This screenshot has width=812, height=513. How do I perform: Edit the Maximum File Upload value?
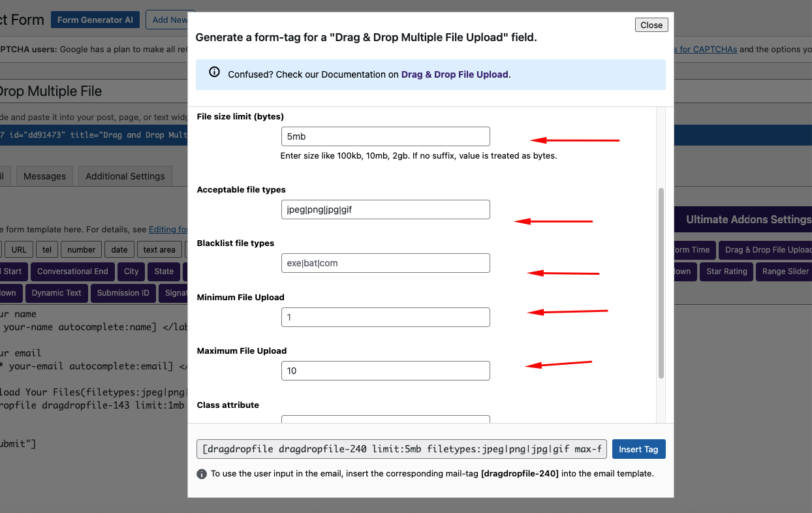tap(385, 370)
